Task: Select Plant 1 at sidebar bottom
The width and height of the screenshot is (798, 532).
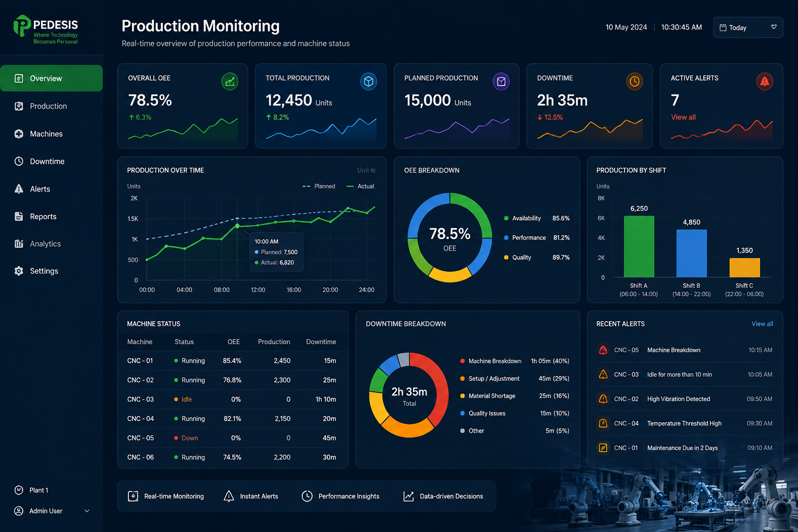Action: tap(31, 490)
